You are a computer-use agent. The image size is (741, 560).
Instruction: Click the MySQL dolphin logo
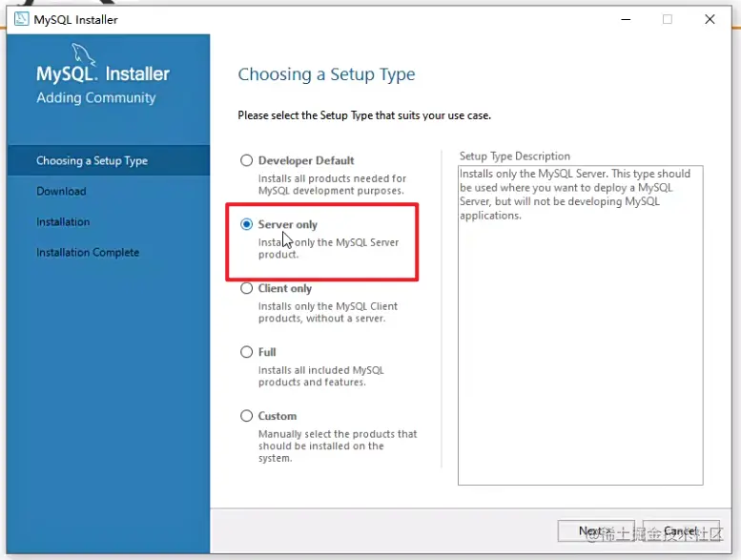84,53
